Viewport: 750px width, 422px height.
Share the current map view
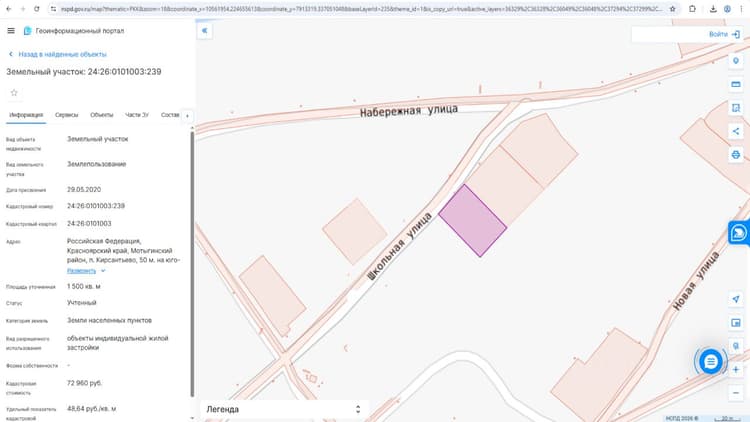pos(736,131)
